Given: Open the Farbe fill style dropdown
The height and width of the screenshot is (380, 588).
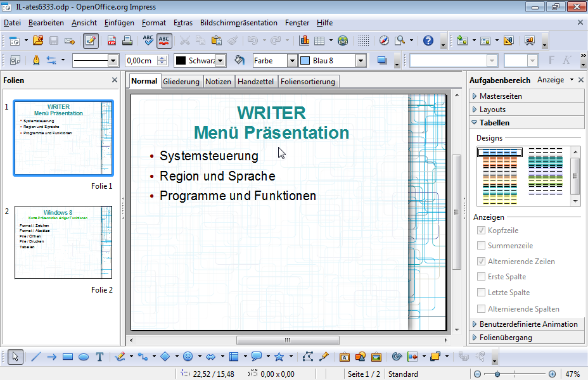Looking at the screenshot, I should pyautogui.click(x=291, y=61).
